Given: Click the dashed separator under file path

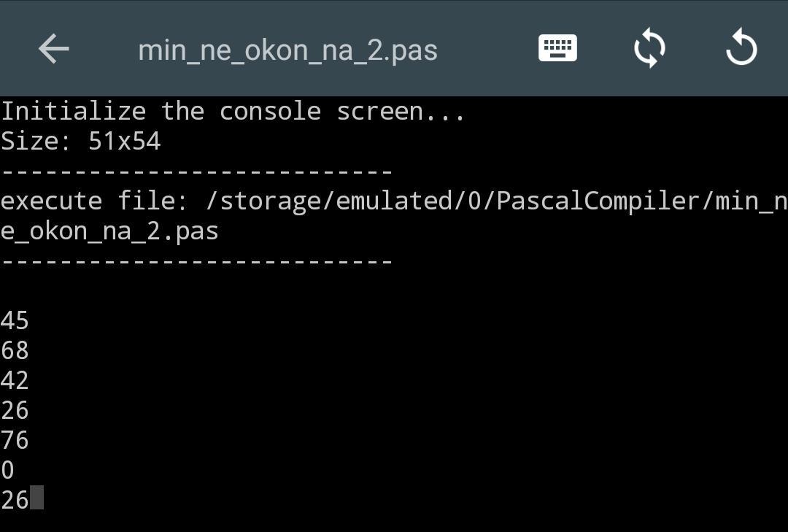Looking at the screenshot, I should (x=197, y=261).
